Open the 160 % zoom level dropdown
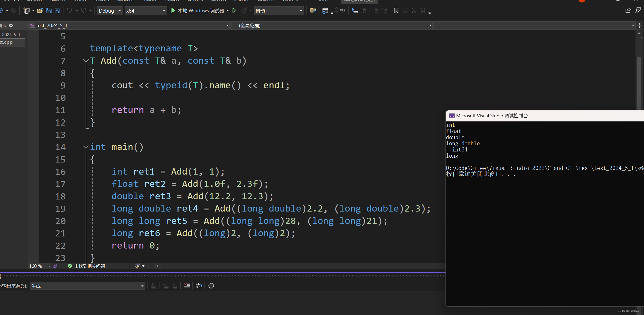 click(49, 266)
